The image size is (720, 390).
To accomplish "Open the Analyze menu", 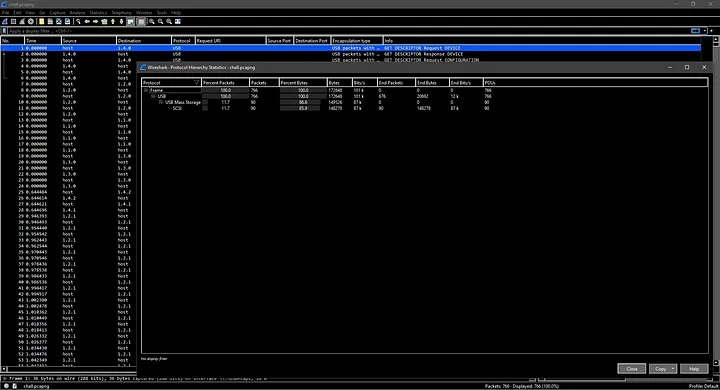I will (x=77, y=13).
